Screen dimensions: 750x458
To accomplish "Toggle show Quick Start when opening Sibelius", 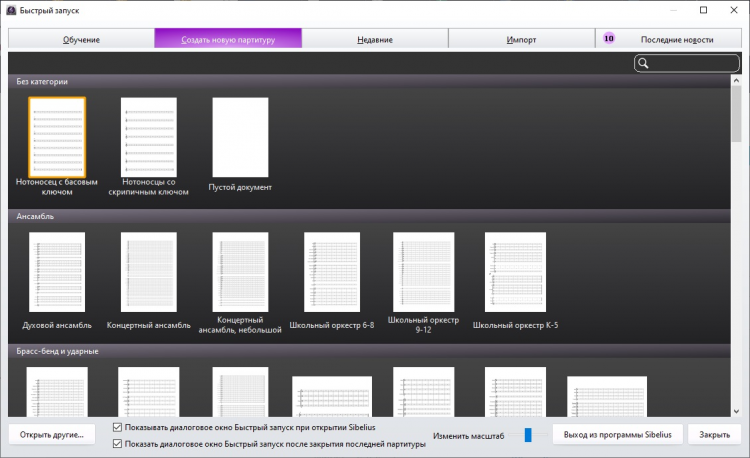I will tap(117, 427).
